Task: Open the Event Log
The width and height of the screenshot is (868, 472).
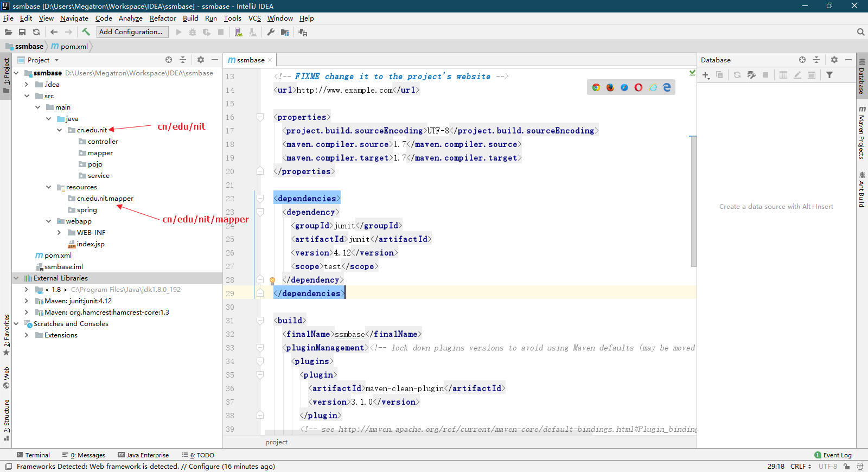Action: tap(833, 455)
